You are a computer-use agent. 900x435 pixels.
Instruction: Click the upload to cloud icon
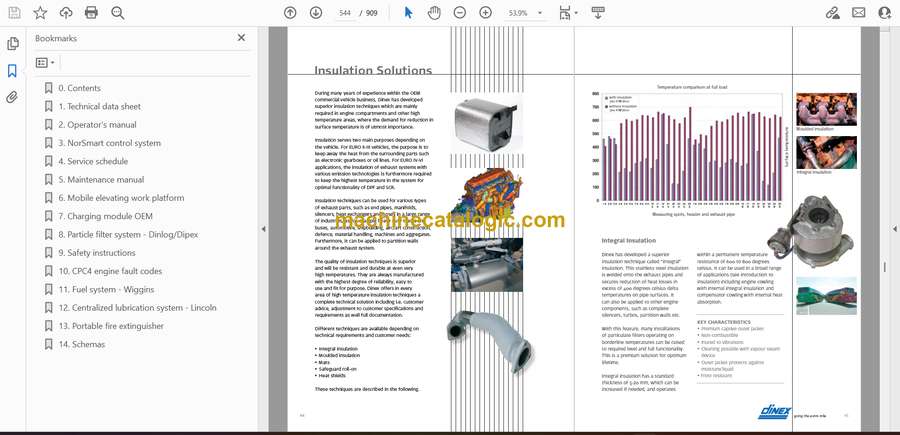point(66,13)
